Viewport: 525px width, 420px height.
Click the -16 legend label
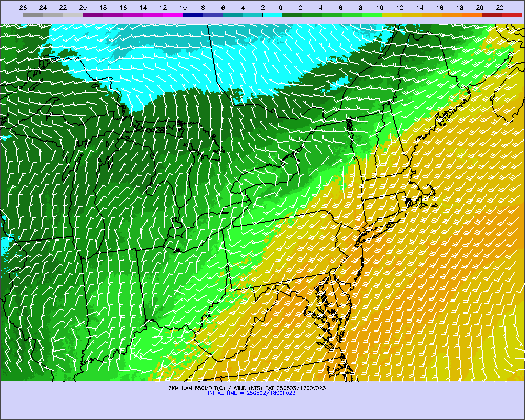[x=120, y=7]
